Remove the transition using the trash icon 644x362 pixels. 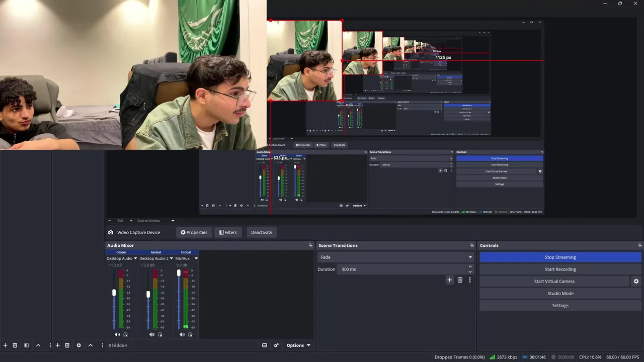click(460, 280)
